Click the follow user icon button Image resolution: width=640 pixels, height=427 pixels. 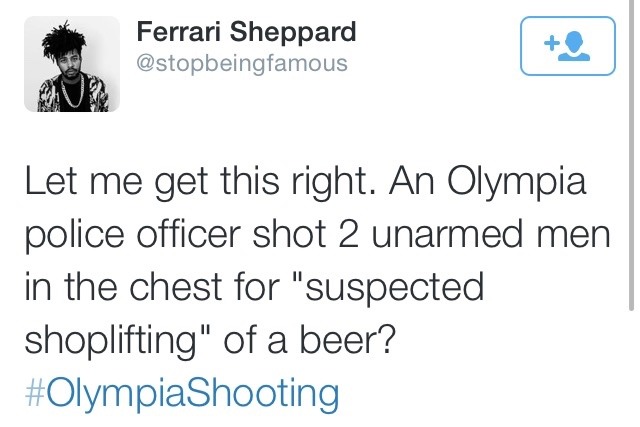(x=568, y=46)
